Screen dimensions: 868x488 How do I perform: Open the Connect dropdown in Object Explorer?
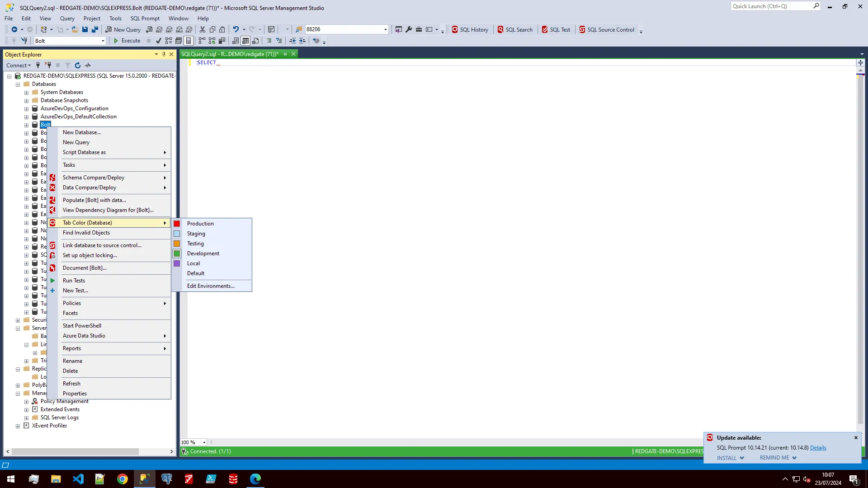point(19,66)
